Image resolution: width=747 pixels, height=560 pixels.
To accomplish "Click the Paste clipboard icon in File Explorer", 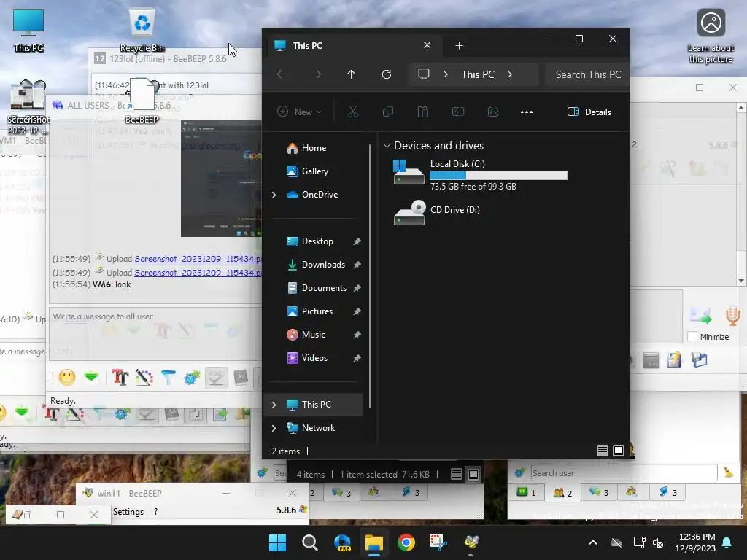I will (422, 112).
